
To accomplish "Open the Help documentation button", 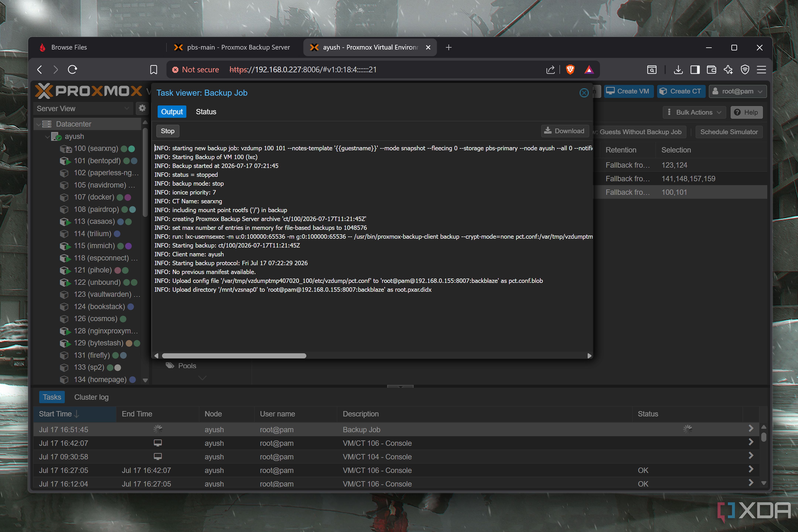I will (746, 112).
